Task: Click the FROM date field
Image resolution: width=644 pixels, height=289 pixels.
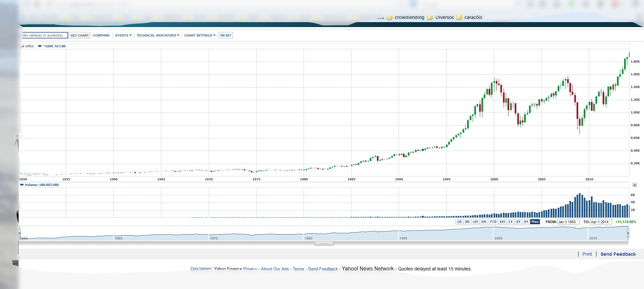Action: pos(568,222)
